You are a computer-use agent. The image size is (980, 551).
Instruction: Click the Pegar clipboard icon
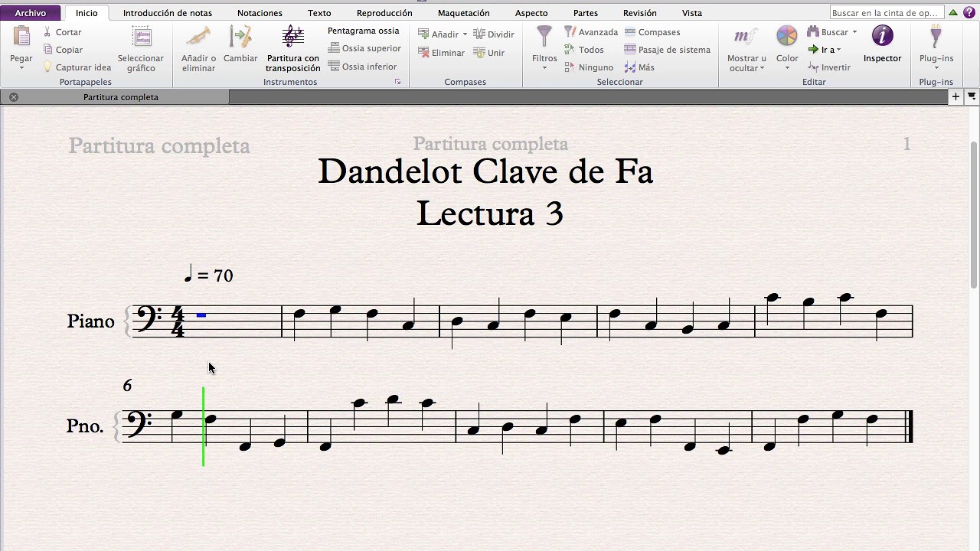[x=21, y=37]
